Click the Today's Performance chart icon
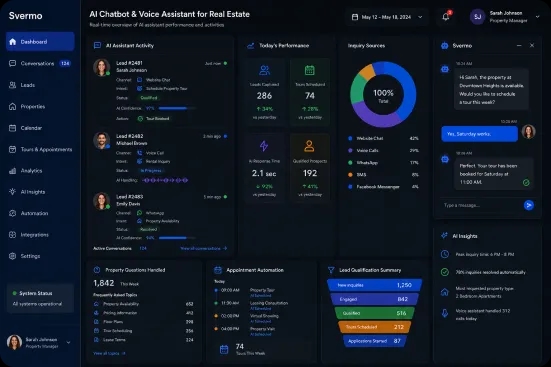Viewport: 551px width, 367px height. 251,45
